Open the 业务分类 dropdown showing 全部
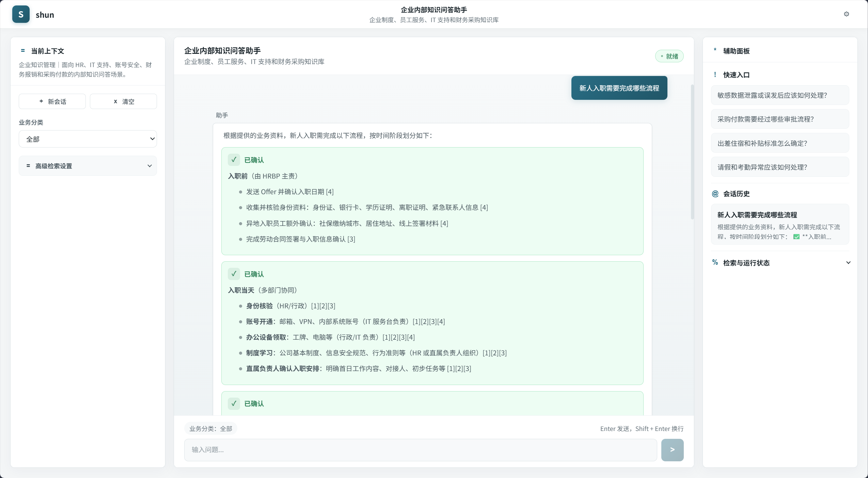The image size is (868, 478). [x=88, y=139]
